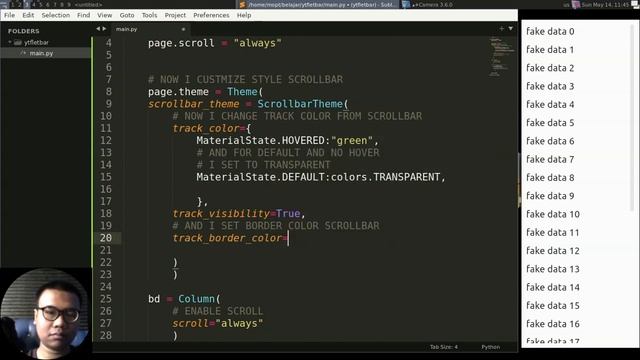Image resolution: width=640 pixels, height=360 pixels.
Task: Go to next tab with right arrow
Action: [104, 29]
